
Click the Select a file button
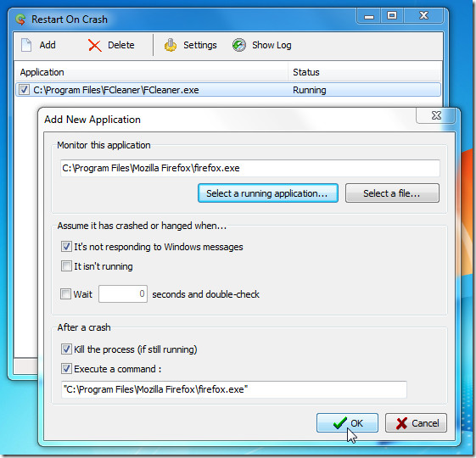(392, 193)
